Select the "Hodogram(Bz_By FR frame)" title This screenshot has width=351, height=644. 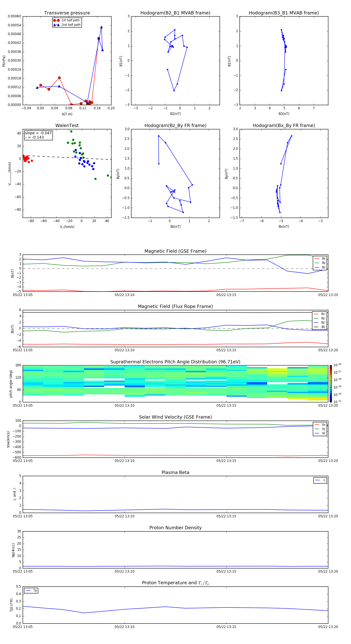coord(175,125)
